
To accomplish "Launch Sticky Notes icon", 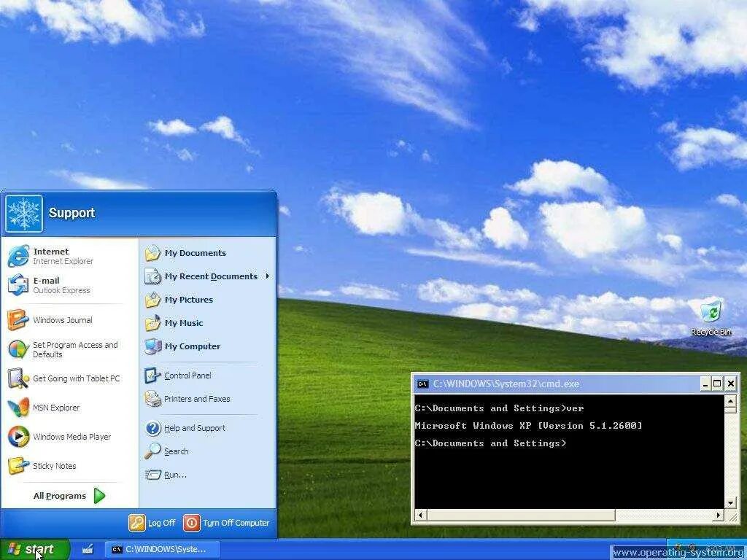I will click(18, 466).
